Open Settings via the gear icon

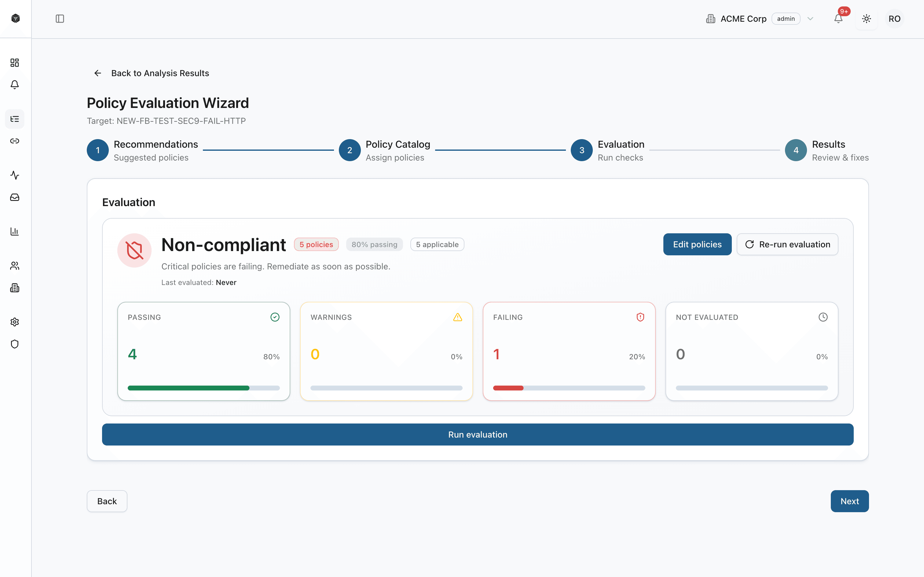click(14, 322)
